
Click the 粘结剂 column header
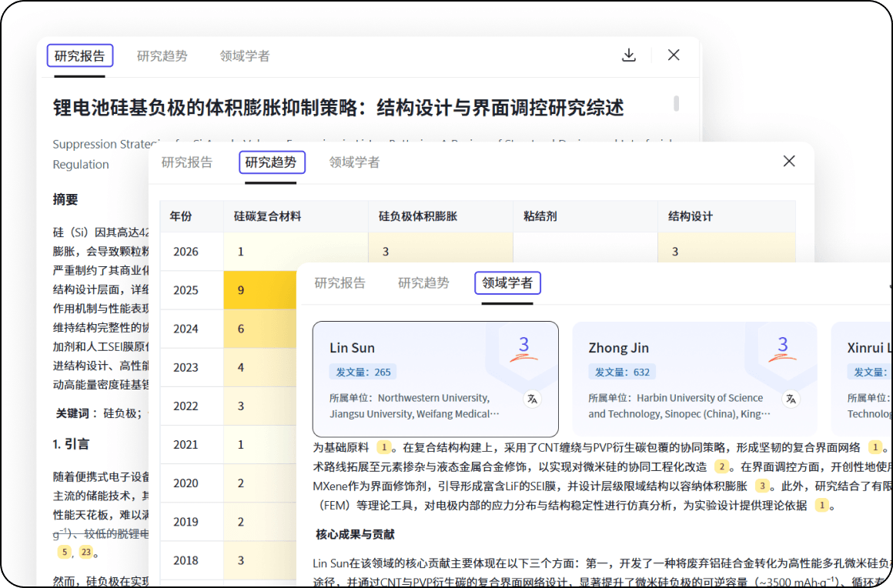click(585, 216)
